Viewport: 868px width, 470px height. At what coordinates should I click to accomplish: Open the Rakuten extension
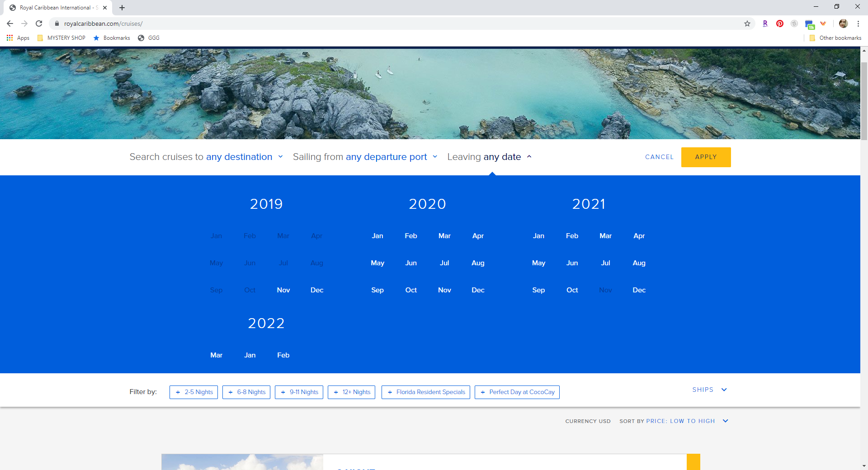[x=765, y=23]
